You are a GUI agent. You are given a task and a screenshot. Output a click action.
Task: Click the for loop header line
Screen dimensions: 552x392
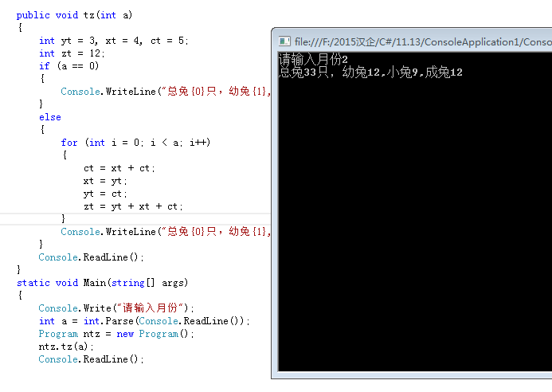(x=135, y=143)
